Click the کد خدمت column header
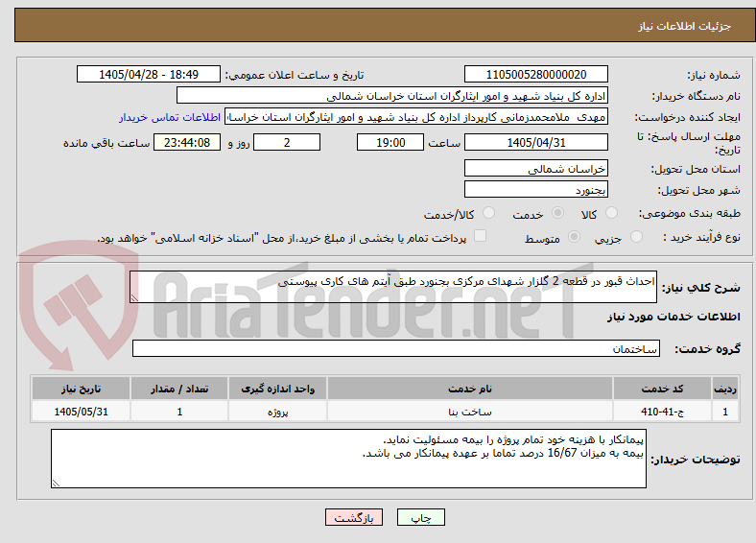The height and width of the screenshot is (543, 756). pos(663,389)
